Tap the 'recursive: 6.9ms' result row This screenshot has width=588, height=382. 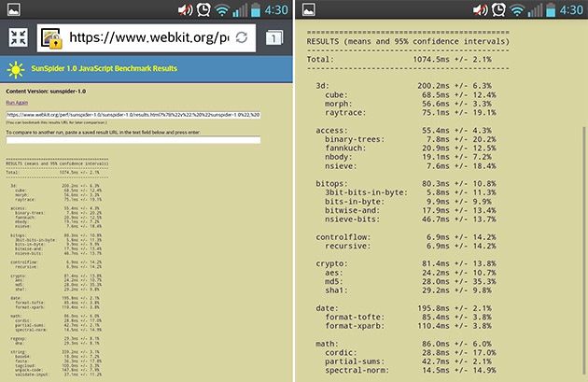click(411, 247)
